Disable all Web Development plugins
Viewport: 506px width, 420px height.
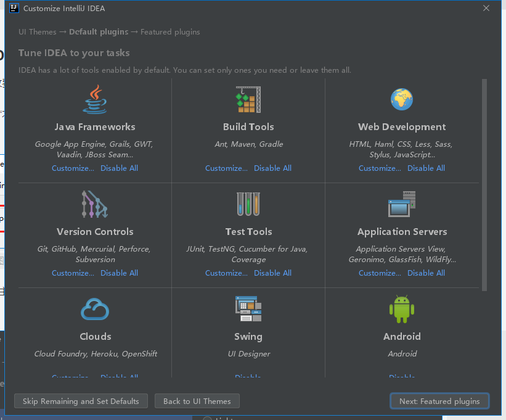(426, 168)
